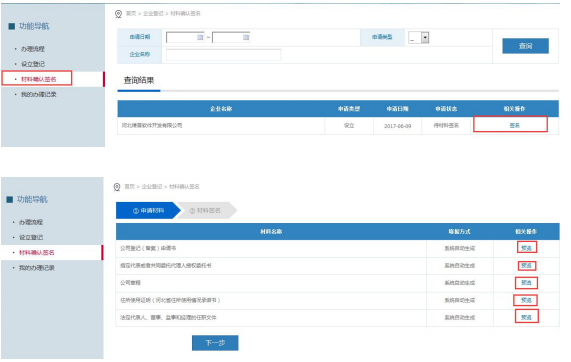Select 公司登记(备案)申请书 material name
Viewport: 571px width, 362px height.
[x=148, y=248]
